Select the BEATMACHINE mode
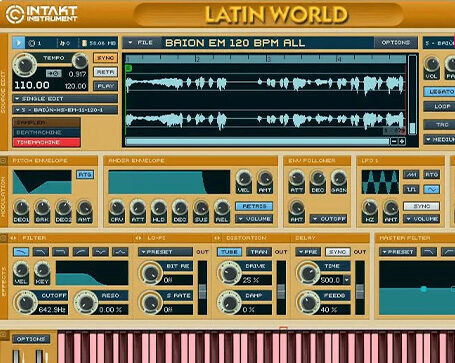 coord(46,132)
